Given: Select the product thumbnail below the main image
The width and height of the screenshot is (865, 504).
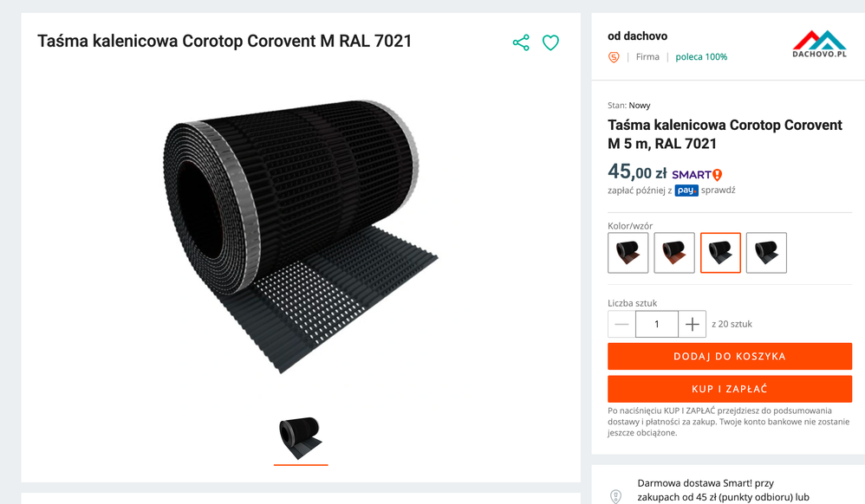Looking at the screenshot, I should tap(301, 438).
